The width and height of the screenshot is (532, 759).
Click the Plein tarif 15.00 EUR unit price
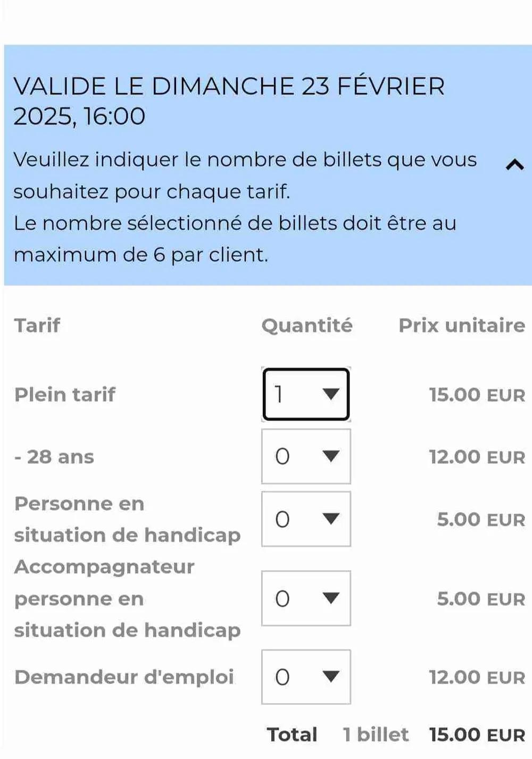[x=477, y=395]
